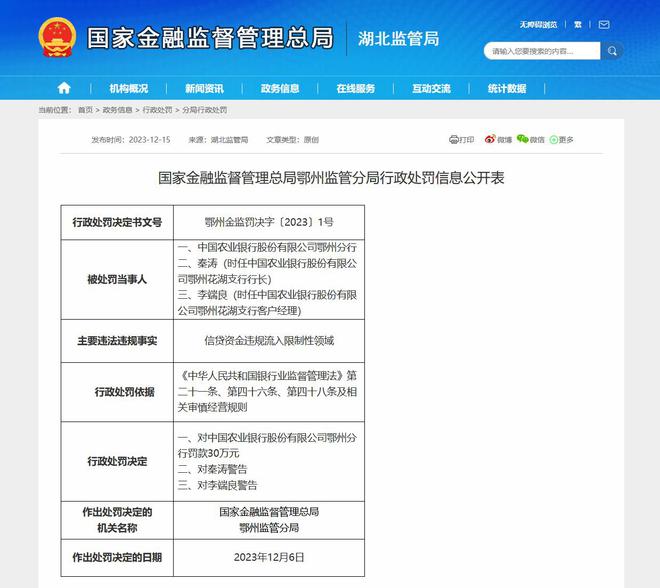This screenshot has height=588, width=660.
Task: Click the national emblem logo
Action: click(x=57, y=38)
